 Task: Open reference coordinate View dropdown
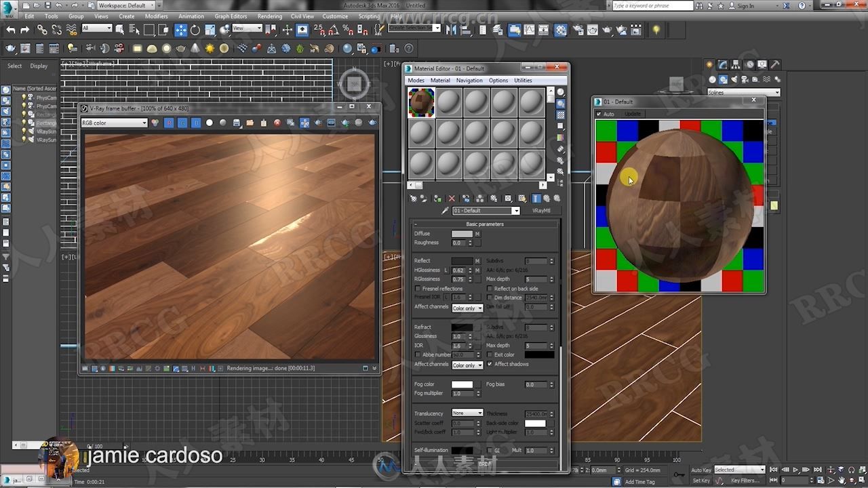pyautogui.click(x=247, y=28)
